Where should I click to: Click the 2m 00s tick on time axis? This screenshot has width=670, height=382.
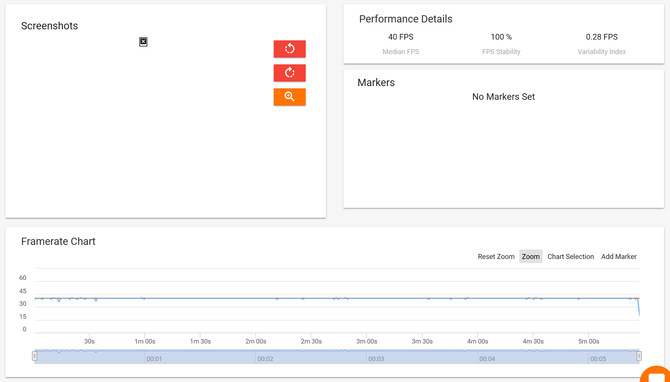click(x=256, y=341)
